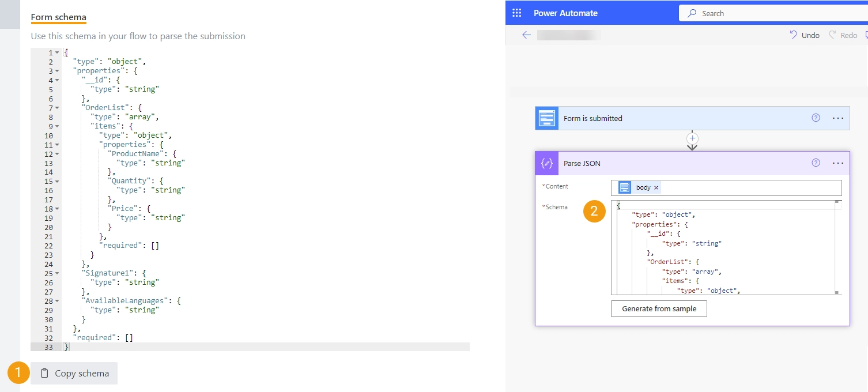
Task: Insert a new step with the plus icon
Action: [x=693, y=138]
